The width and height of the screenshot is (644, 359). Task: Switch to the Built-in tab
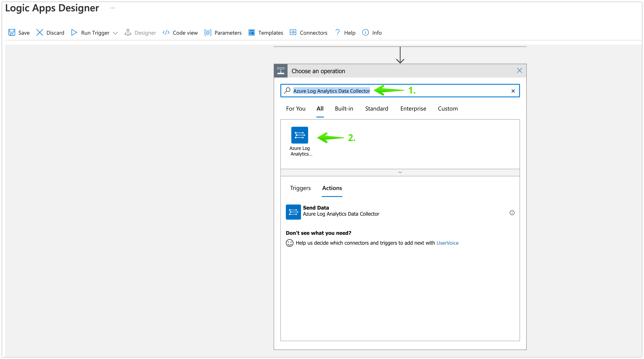coord(344,108)
